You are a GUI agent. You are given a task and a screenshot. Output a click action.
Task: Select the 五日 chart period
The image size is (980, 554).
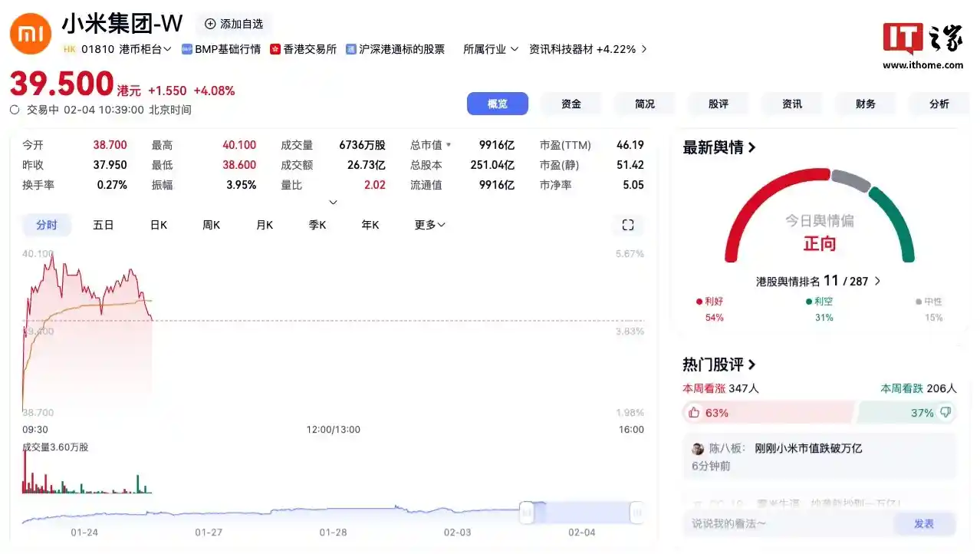[104, 225]
